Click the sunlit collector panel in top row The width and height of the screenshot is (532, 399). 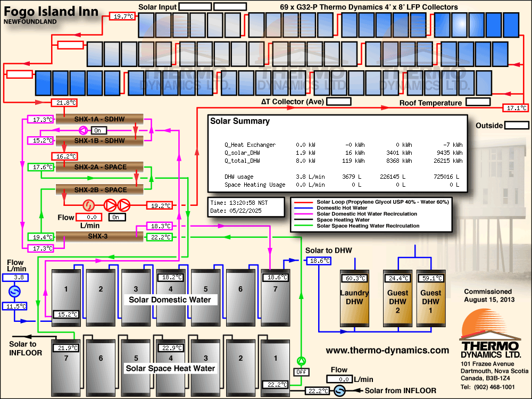(460, 25)
